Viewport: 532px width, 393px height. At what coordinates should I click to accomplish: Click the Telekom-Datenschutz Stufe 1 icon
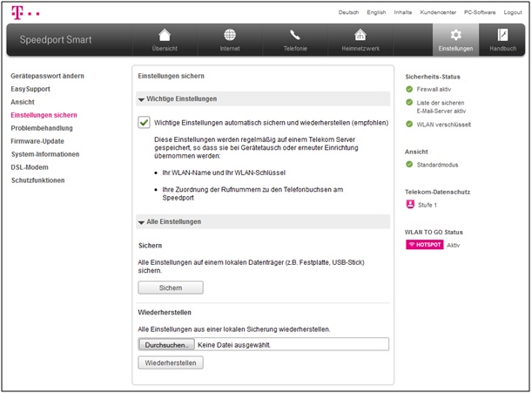410,204
